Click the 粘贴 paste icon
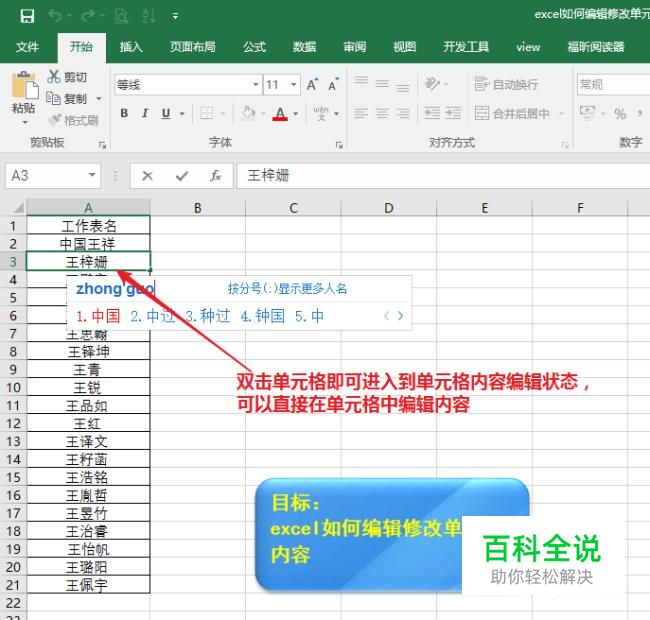The image size is (650, 620). point(24,86)
